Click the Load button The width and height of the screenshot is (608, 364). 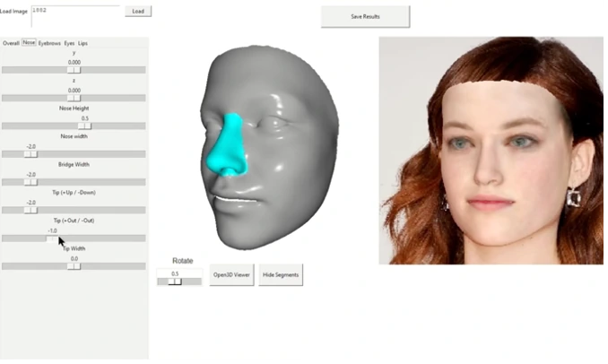click(x=138, y=12)
